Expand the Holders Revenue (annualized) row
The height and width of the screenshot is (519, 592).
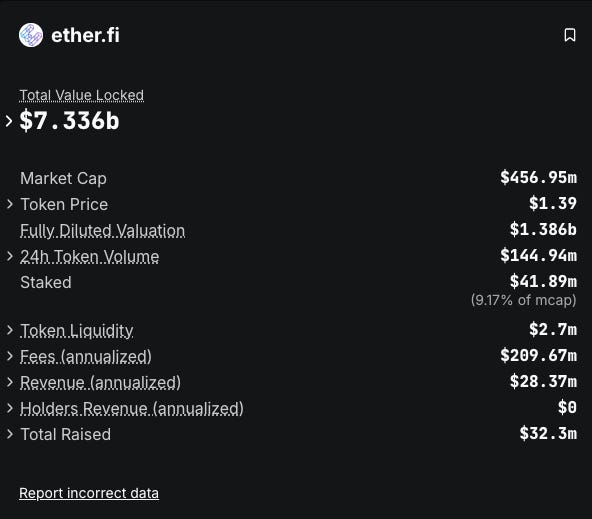[x=10, y=408]
